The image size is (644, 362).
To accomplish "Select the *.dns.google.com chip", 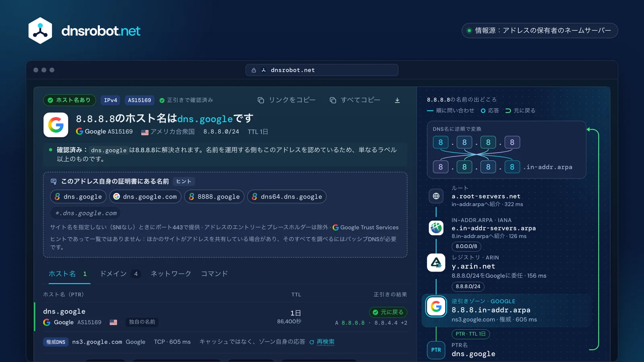I will (x=85, y=213).
